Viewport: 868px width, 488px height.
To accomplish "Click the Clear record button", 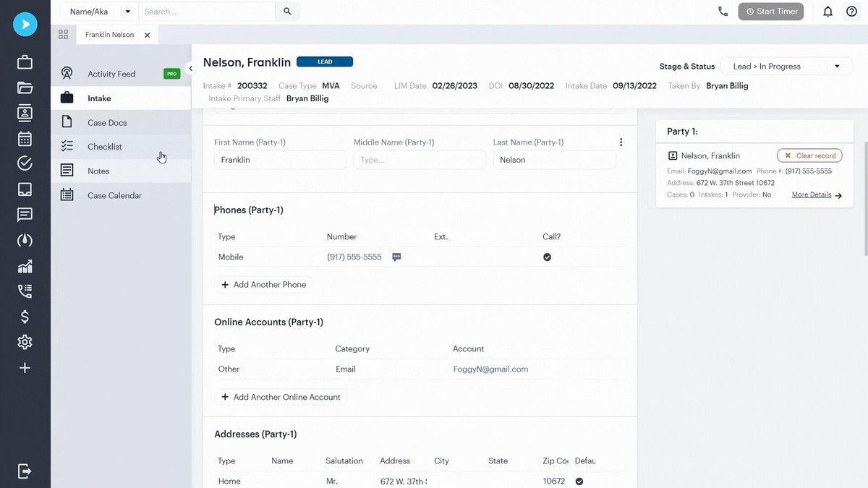I will point(809,155).
